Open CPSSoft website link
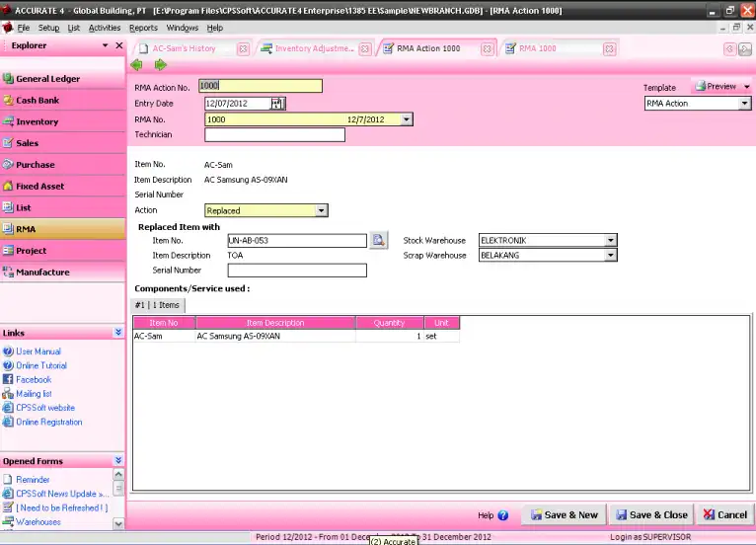This screenshot has width=756, height=545. 45,408
